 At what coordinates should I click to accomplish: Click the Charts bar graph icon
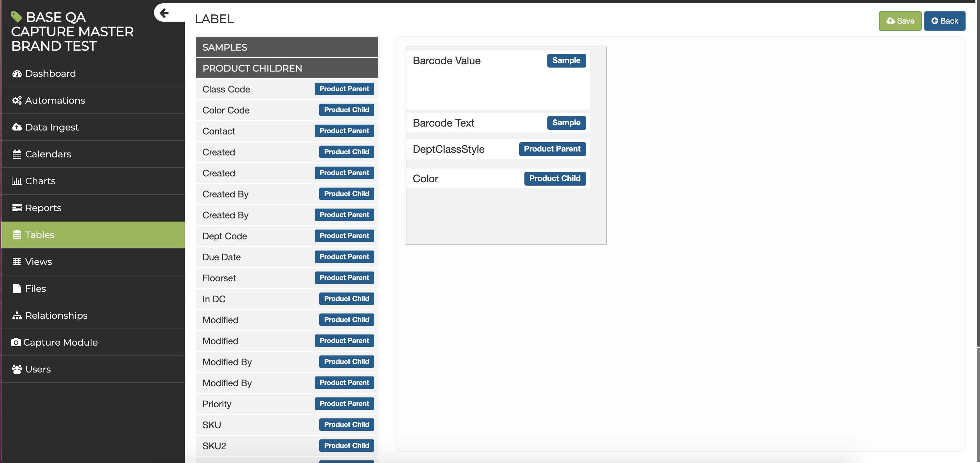click(17, 181)
